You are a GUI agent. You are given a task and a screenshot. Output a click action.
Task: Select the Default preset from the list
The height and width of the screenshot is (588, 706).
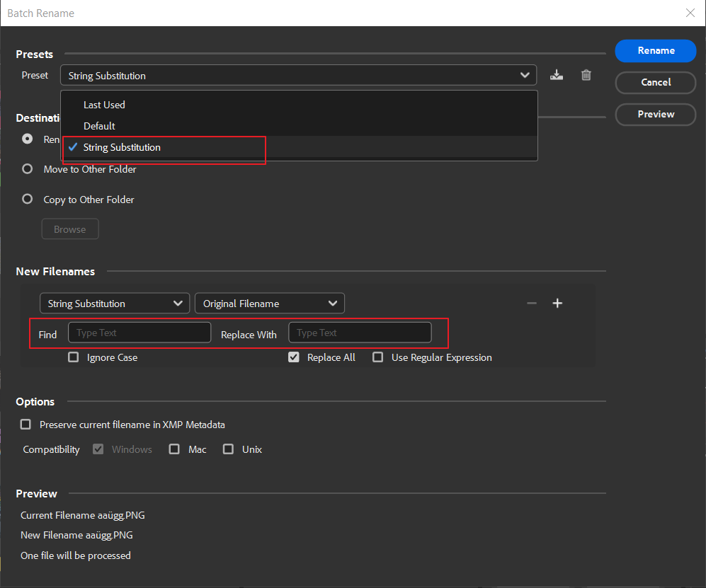tap(98, 125)
